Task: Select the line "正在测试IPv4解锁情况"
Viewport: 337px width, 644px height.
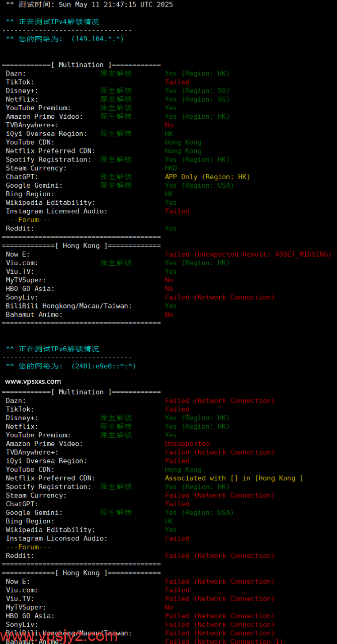Action: point(59,22)
